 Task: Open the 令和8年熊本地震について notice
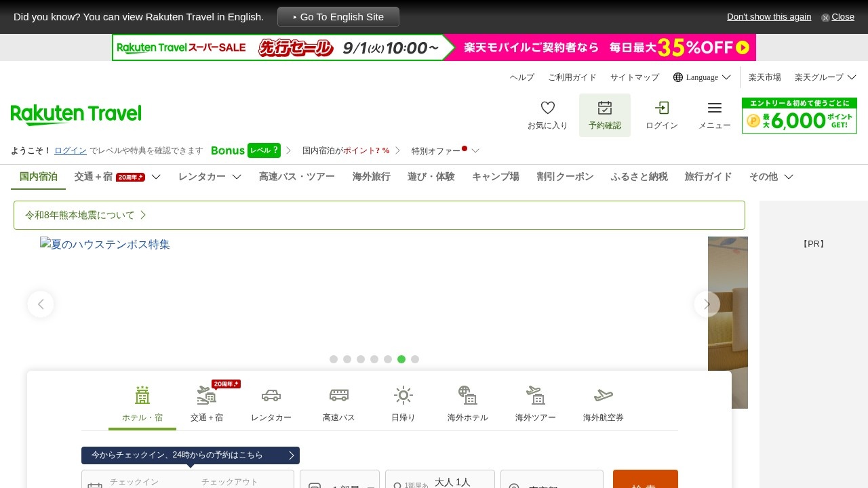[379, 215]
